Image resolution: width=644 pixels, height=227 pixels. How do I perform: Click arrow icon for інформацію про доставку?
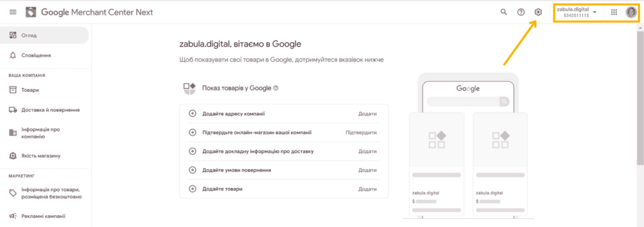(192, 152)
